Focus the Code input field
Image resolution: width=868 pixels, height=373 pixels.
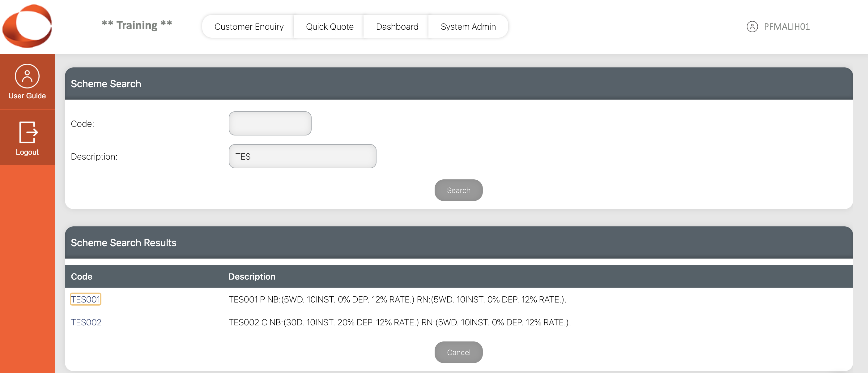click(270, 123)
